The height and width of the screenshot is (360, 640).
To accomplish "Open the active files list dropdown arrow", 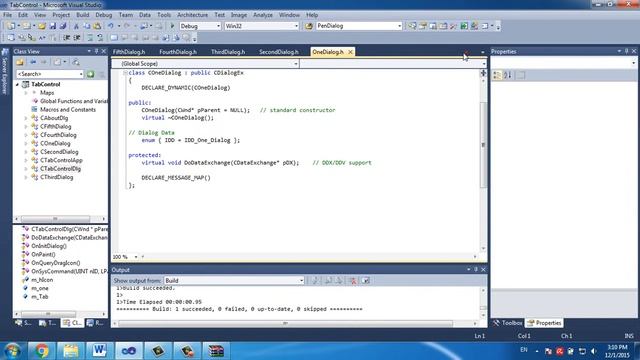I will [482, 52].
